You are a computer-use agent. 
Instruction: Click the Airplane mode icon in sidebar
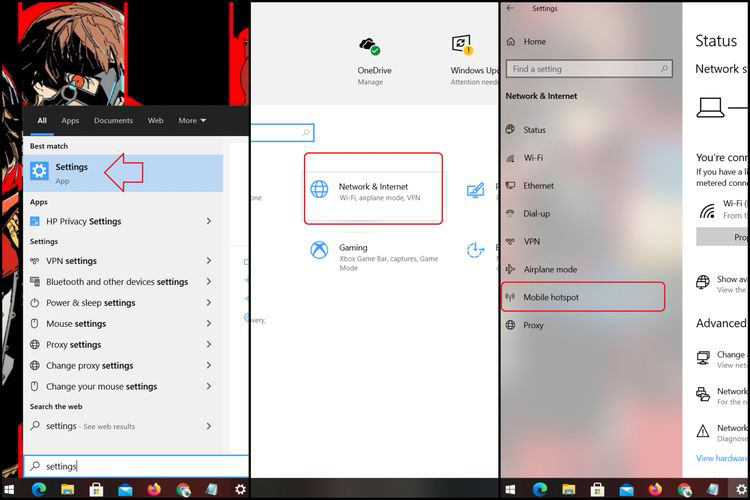(x=510, y=269)
